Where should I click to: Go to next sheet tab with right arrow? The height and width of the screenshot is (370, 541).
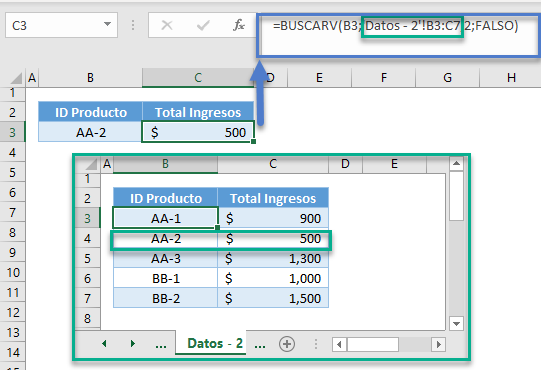point(132,343)
